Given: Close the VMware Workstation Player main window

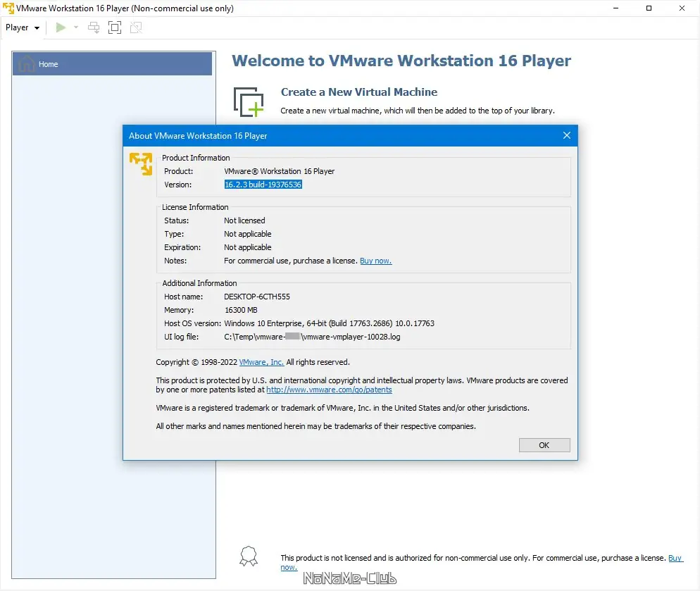Looking at the screenshot, I should [x=682, y=8].
